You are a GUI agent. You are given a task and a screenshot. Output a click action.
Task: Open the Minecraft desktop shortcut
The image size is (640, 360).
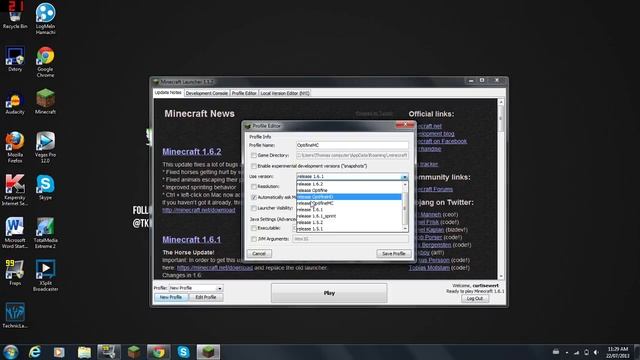pos(45,102)
